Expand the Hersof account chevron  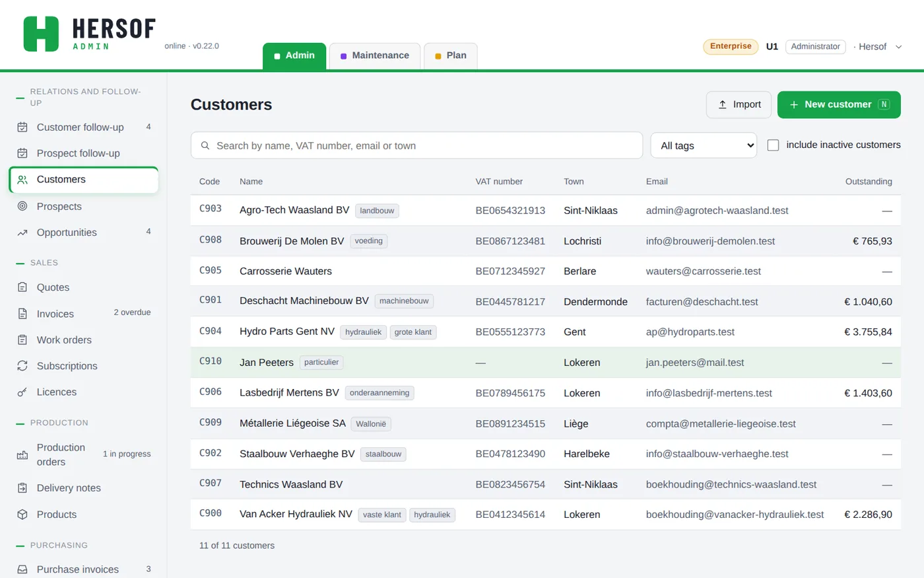tap(898, 47)
